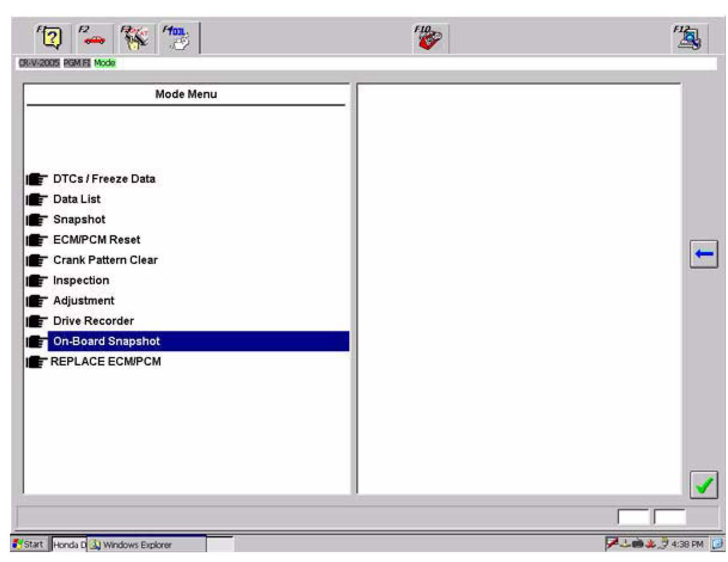Select Data List from Mode Menu

(76, 199)
